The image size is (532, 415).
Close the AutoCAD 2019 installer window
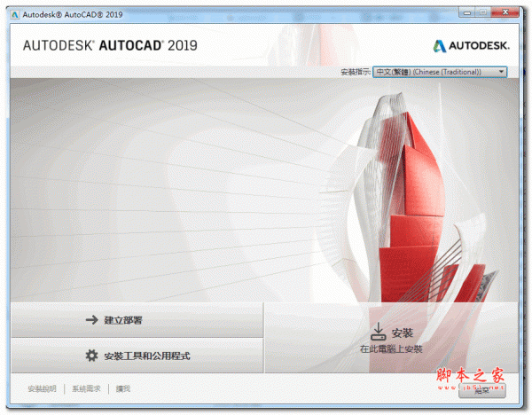pyautogui.click(x=505, y=12)
